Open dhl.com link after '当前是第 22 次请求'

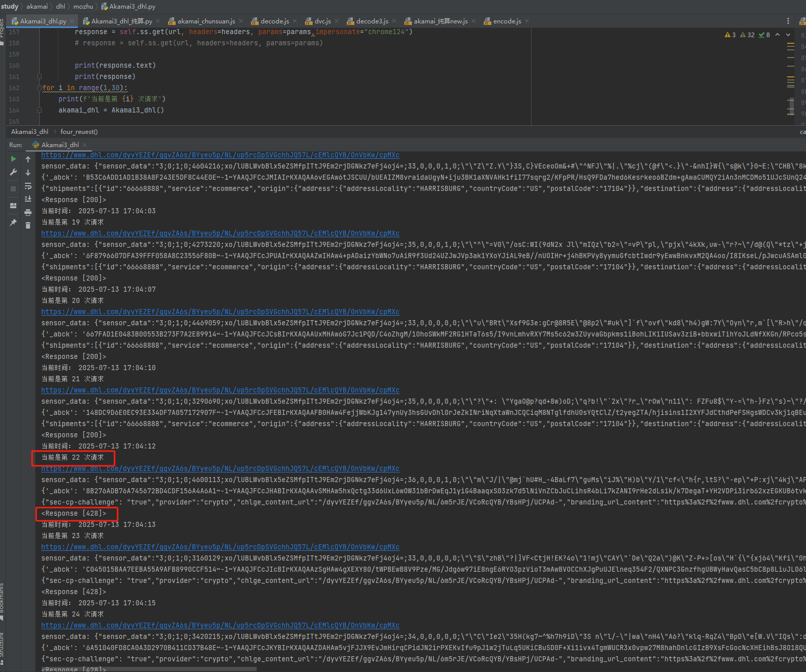[220, 468]
